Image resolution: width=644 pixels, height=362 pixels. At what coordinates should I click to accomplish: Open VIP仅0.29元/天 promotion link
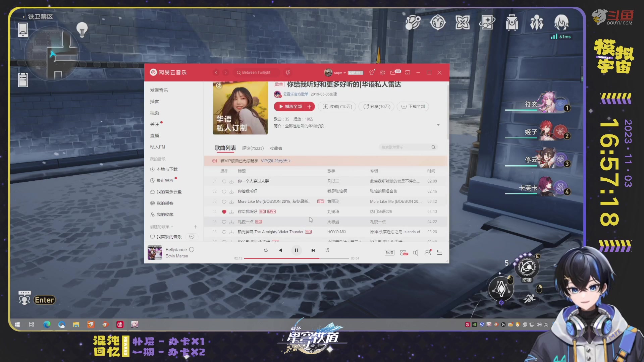[275, 161]
